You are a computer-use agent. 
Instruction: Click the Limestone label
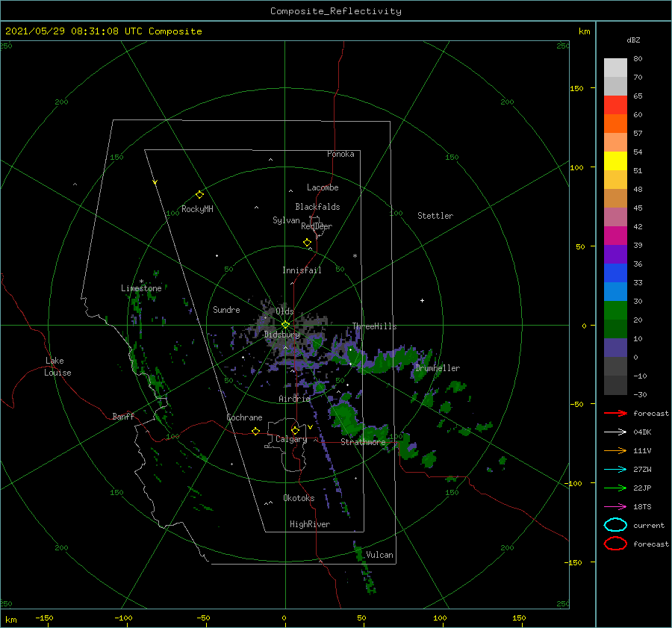[141, 288]
